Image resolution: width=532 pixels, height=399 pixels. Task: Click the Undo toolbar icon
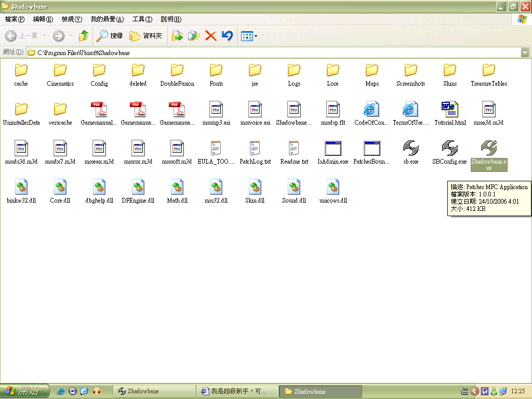tap(227, 36)
